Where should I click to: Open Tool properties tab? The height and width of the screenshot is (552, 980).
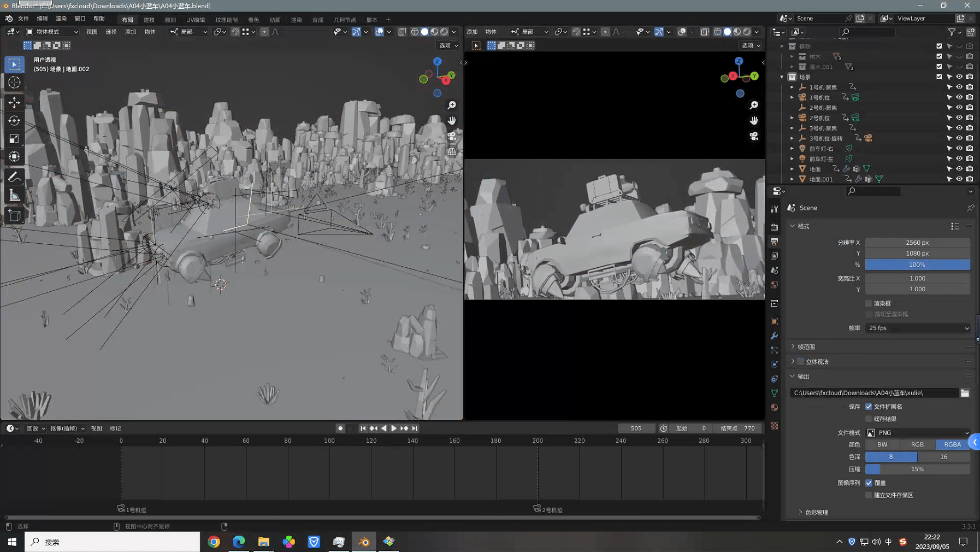tap(774, 209)
